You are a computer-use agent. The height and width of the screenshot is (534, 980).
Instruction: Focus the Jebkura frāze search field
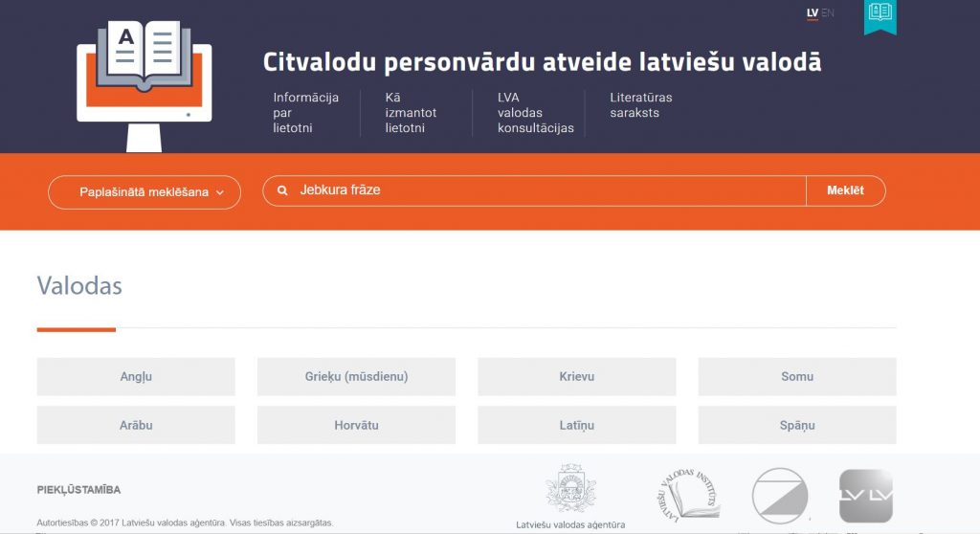[546, 191]
